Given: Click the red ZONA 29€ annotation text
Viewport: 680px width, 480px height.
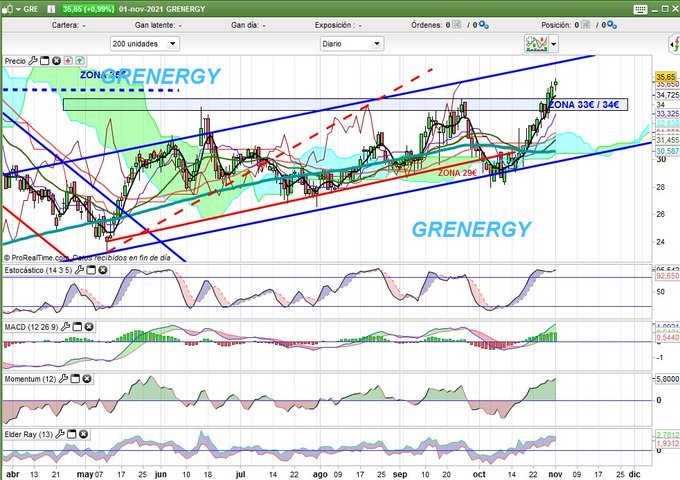Looking at the screenshot, I should point(457,173).
